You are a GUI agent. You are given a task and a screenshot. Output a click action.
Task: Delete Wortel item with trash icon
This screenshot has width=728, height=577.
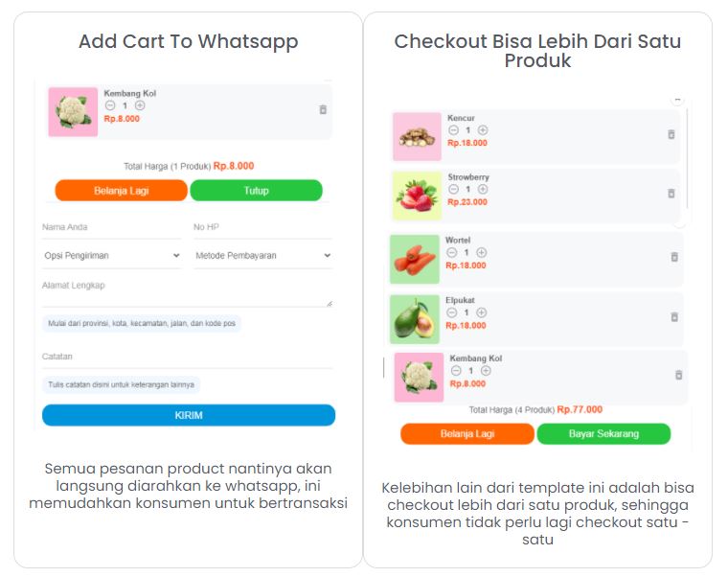point(674,257)
